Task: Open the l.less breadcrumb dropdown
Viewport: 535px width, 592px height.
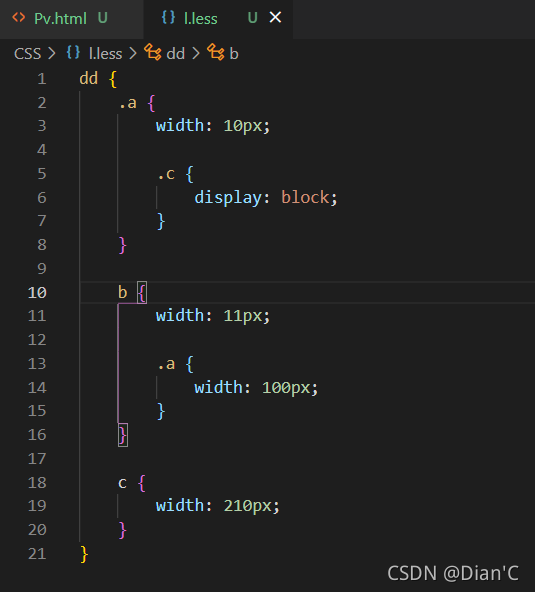Action: click(x=105, y=54)
